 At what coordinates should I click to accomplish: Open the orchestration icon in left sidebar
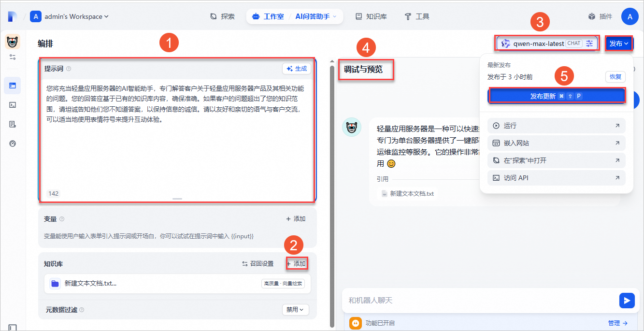pyautogui.click(x=13, y=86)
